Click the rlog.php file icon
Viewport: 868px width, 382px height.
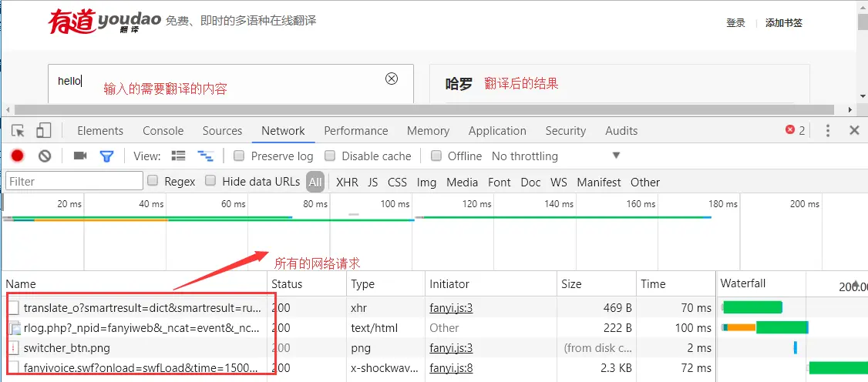[x=14, y=328]
